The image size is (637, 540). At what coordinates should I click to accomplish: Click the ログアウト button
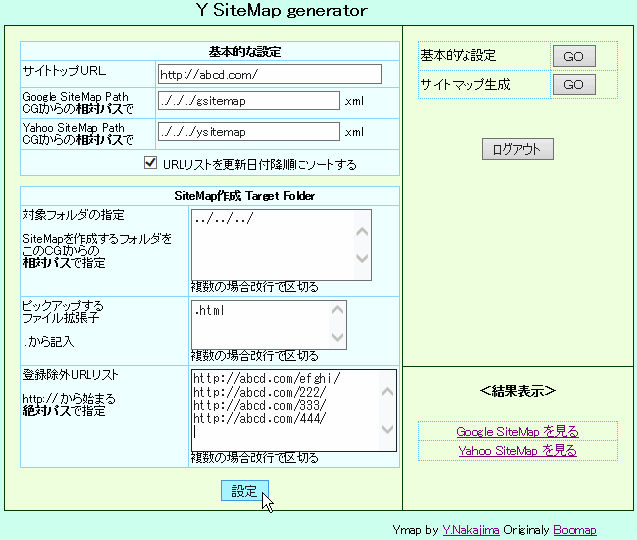pyautogui.click(x=517, y=149)
